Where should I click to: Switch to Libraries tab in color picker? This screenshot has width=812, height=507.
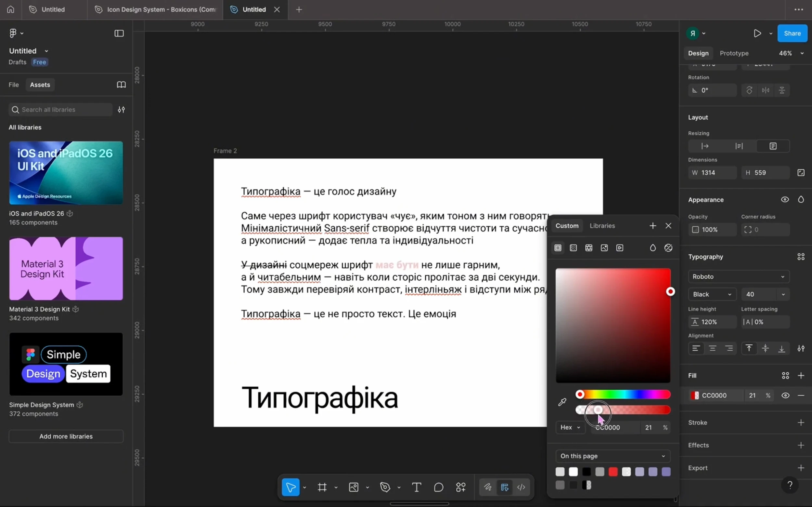(x=602, y=226)
